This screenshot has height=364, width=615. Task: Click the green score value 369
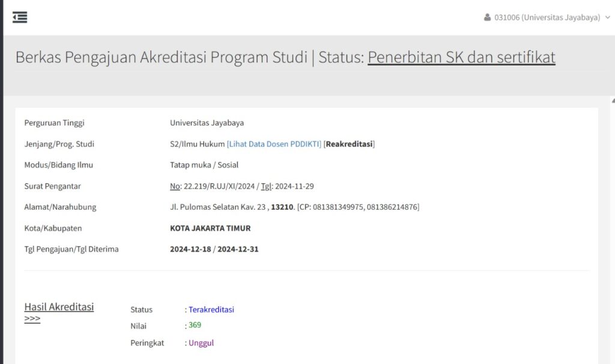click(x=195, y=326)
